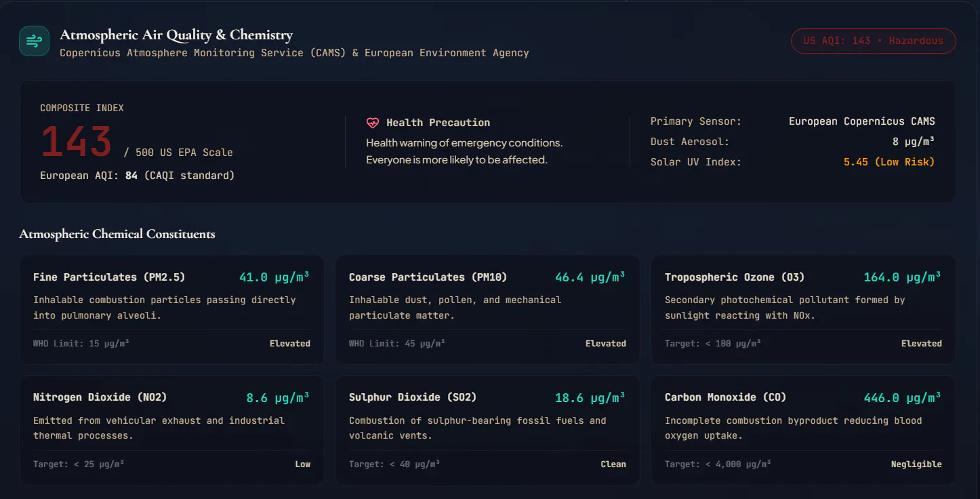Click the Elevated status on the Ozone card
This screenshot has height=499, width=980.
coord(922,344)
